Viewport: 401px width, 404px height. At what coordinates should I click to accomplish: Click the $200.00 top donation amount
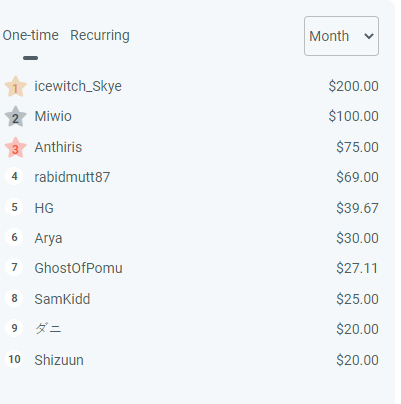click(x=353, y=86)
